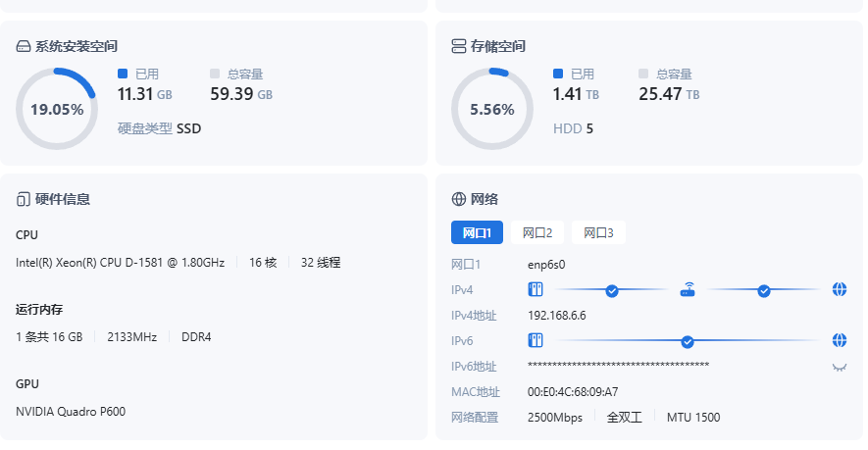Screen dimensions: 868x450
Task: Click the IPv4 router icon
Action: (688, 289)
